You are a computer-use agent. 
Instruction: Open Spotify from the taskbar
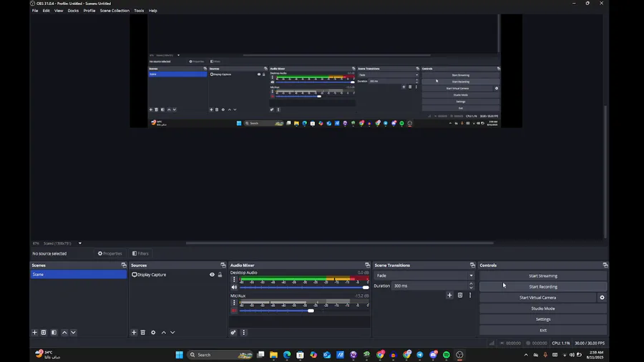click(x=446, y=355)
